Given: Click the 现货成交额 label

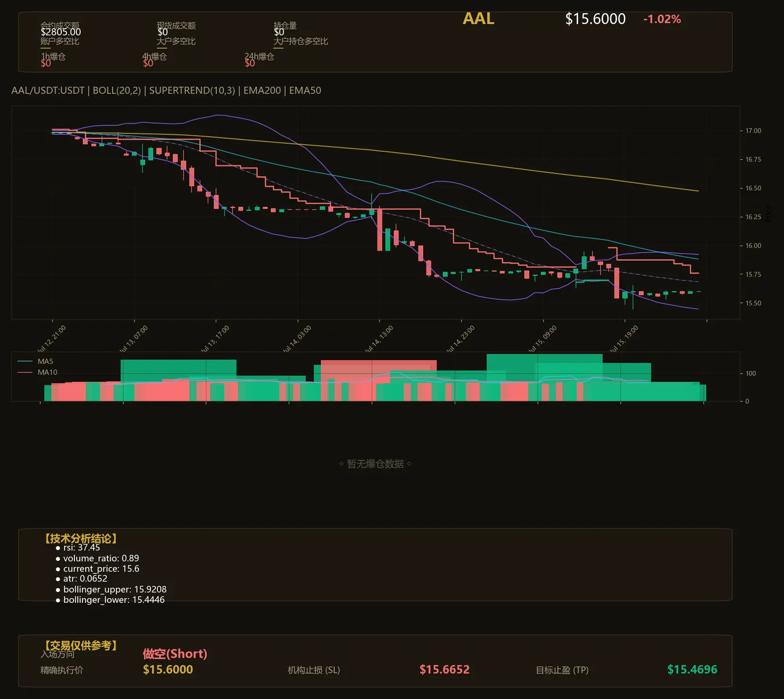Looking at the screenshot, I should 176,25.
